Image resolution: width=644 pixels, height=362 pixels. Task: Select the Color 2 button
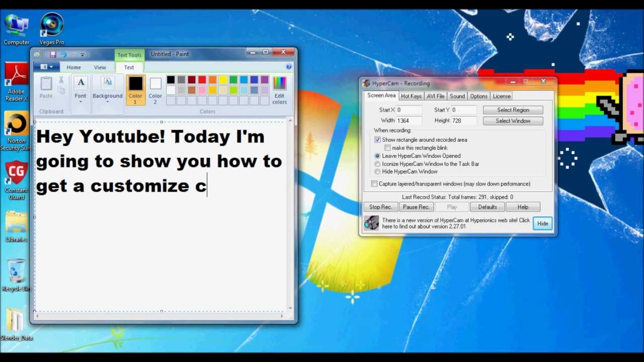pyautogui.click(x=155, y=90)
